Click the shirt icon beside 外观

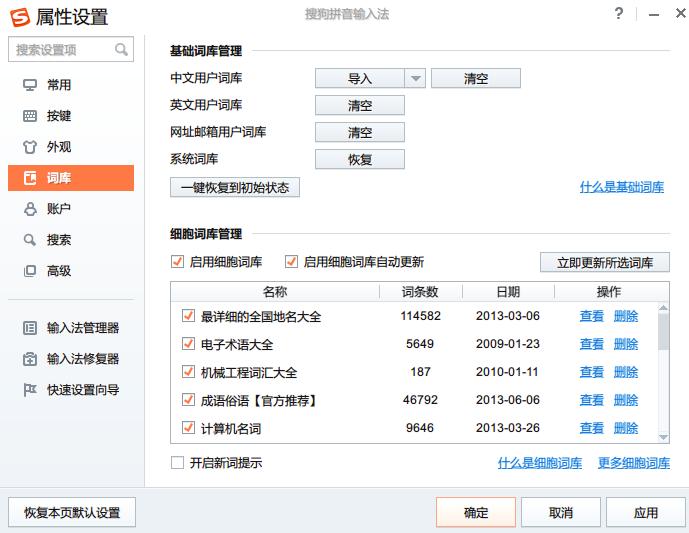click(x=30, y=147)
